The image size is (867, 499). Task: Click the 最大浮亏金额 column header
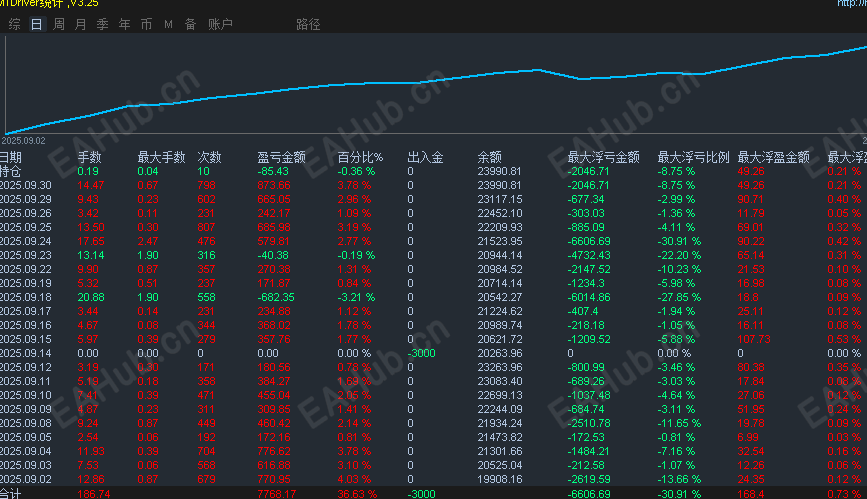pos(603,158)
